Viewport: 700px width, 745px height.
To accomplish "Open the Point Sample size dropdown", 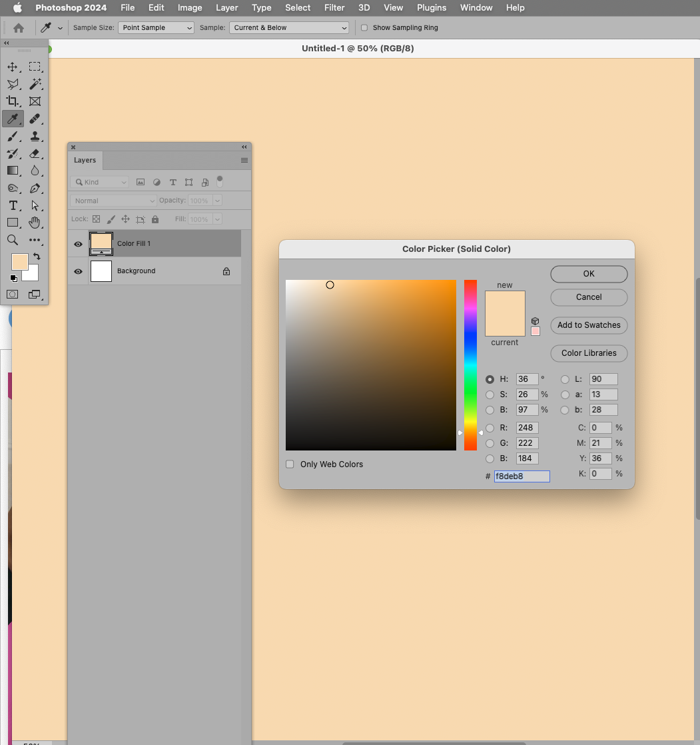I will tap(156, 27).
